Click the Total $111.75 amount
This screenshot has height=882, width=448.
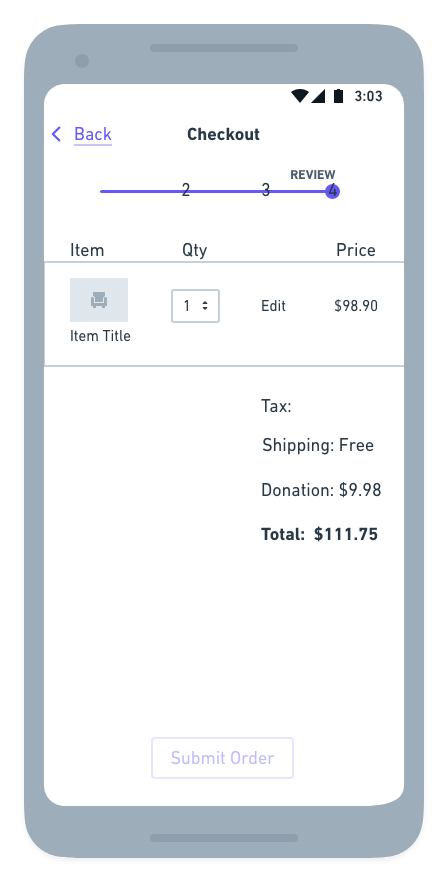tap(346, 534)
